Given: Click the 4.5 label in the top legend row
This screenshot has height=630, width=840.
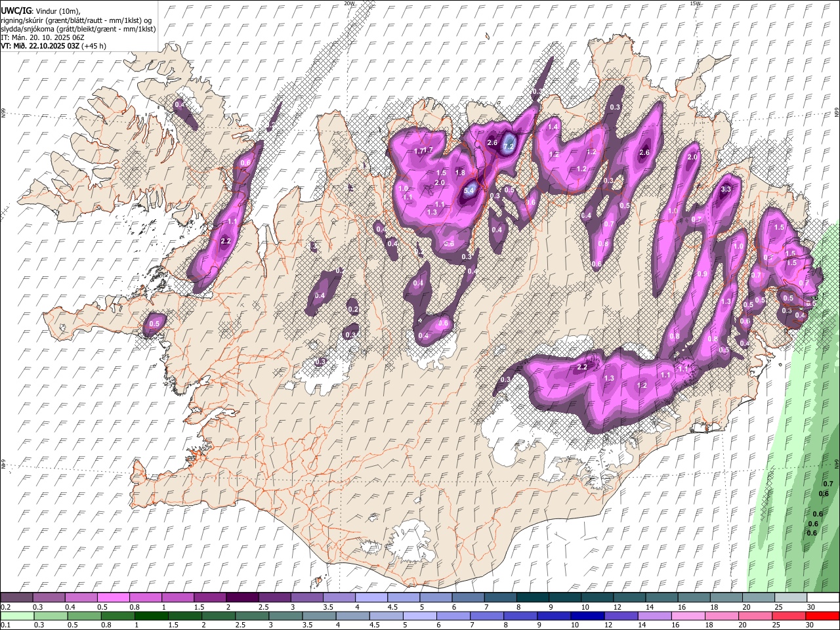Looking at the screenshot, I should pyautogui.click(x=393, y=607).
